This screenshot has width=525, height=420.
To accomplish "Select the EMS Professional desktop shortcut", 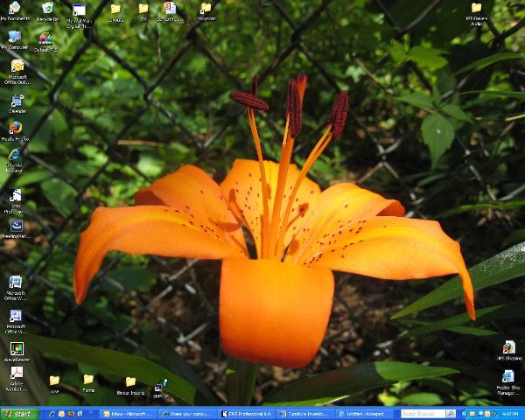I will [x=16, y=200].
